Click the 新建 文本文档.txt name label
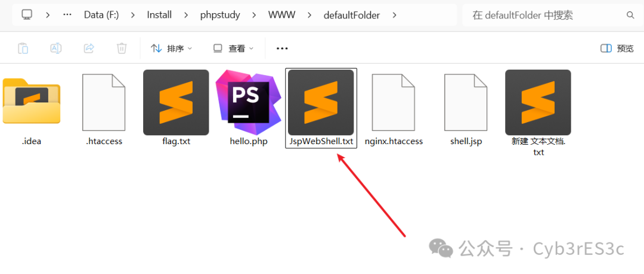 tap(538, 147)
